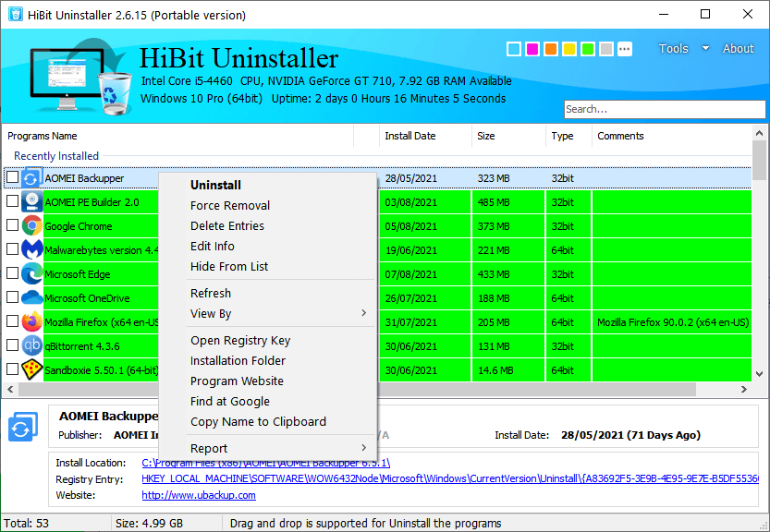Sort by the Install Date column header

point(425,136)
